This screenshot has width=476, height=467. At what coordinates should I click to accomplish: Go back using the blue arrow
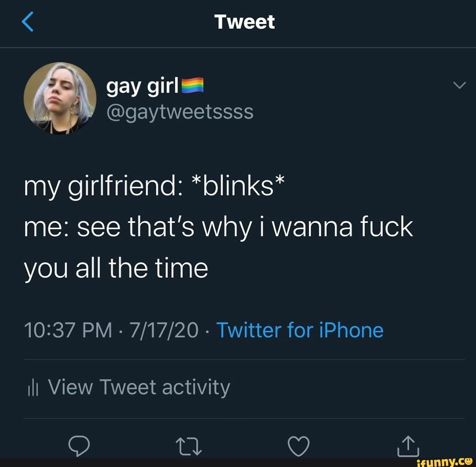click(28, 22)
